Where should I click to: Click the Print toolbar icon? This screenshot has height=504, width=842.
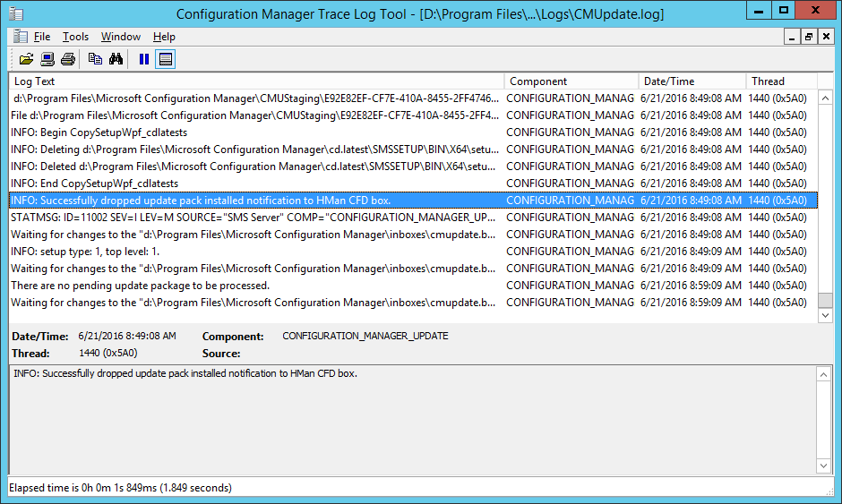pyautogui.click(x=68, y=59)
